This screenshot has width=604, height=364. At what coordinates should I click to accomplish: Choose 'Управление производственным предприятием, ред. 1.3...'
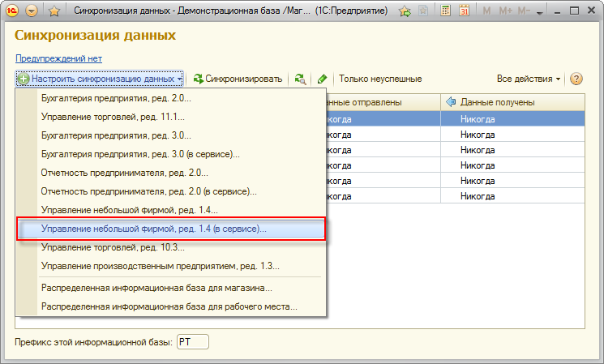[171, 266]
